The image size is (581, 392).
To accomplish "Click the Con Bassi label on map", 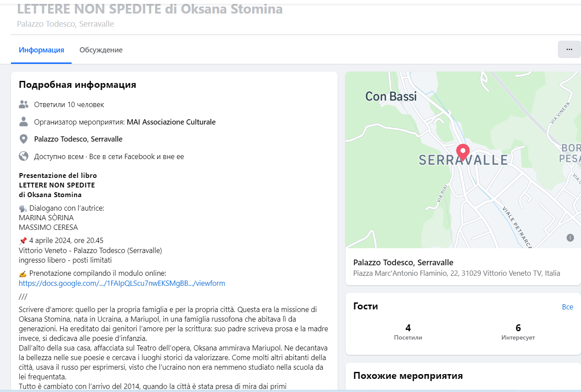I will (391, 96).
